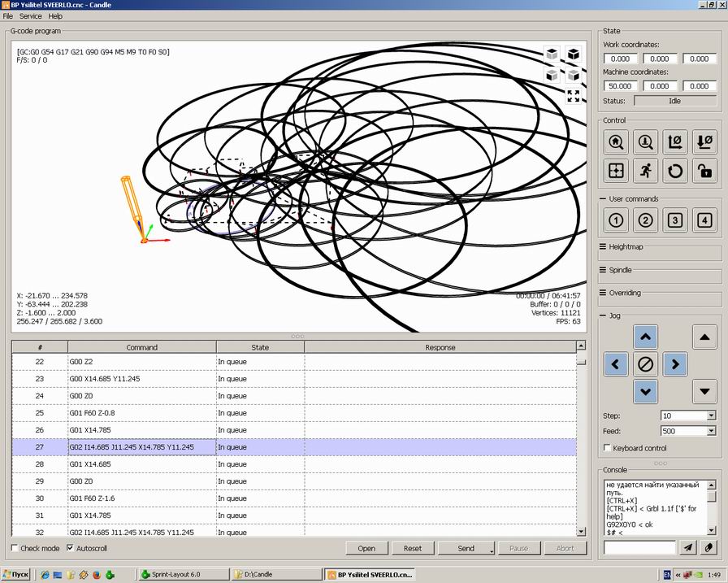
Task: Open the Service menu
Action: click(x=31, y=15)
